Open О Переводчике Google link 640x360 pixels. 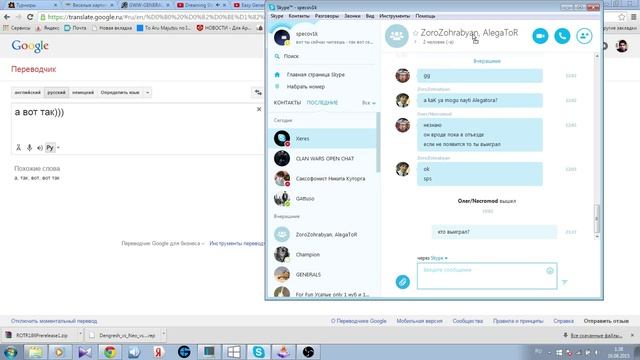pos(359,321)
